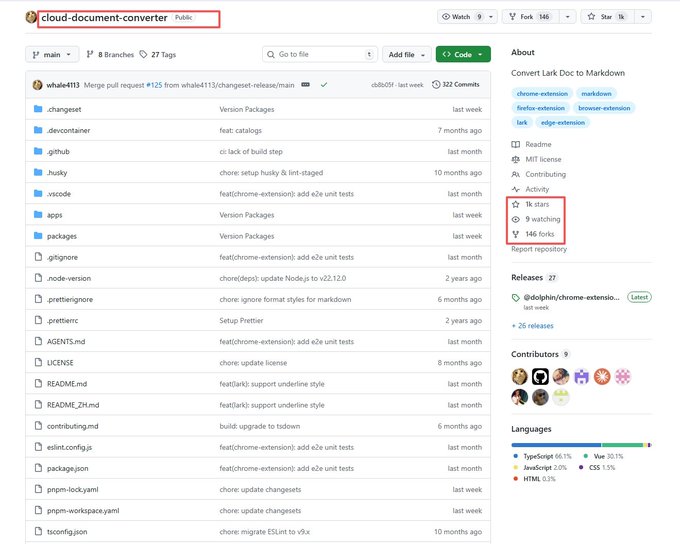Viewport: 680px width, 544px height.
Task: Open the MIT license tab link
Action: coord(543,160)
